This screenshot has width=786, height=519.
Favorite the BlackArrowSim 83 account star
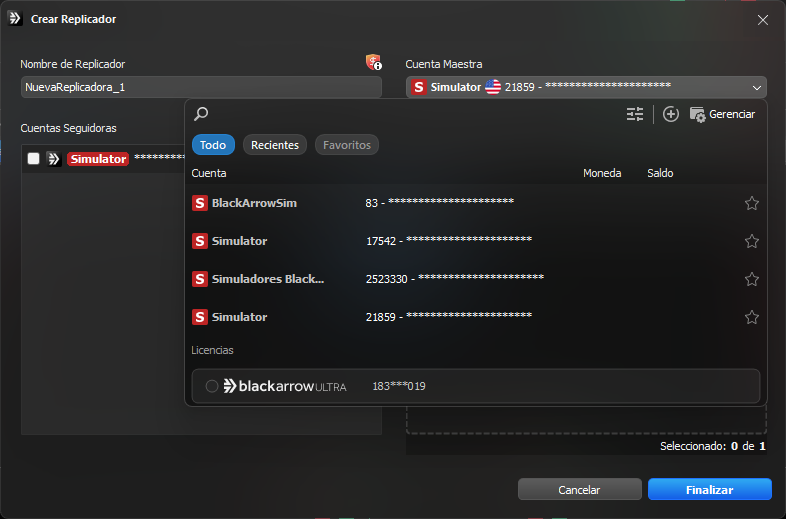point(751,203)
